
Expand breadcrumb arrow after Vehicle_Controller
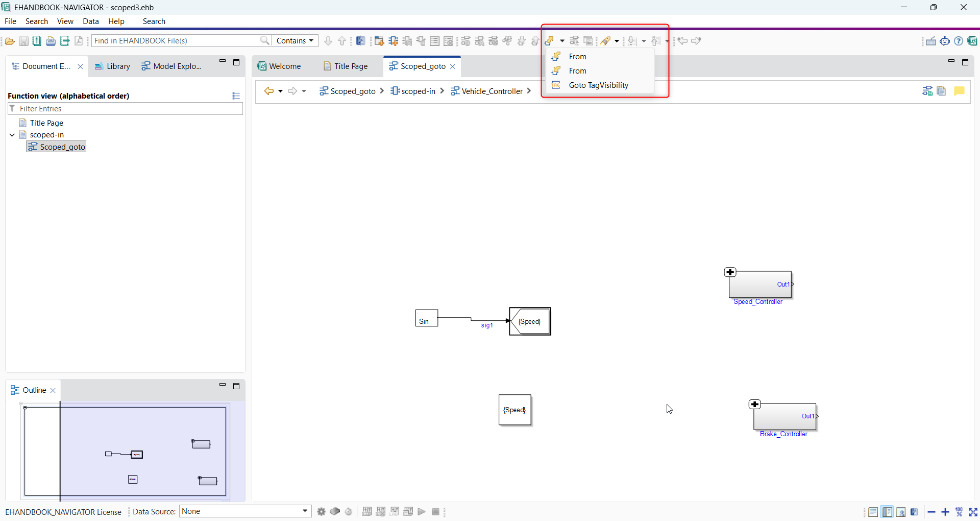coord(529,91)
